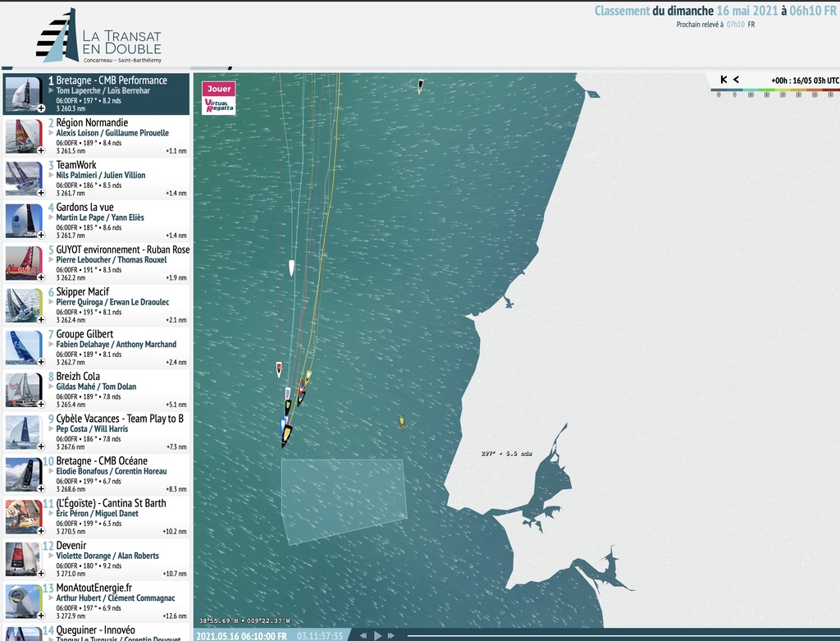This screenshot has height=641, width=840.
Task: Expand Pep Costa / Will Harris row arrow
Action: [52, 429]
